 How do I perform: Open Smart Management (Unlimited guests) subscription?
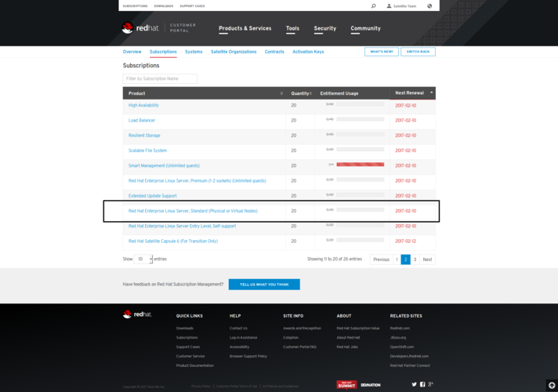164,165
